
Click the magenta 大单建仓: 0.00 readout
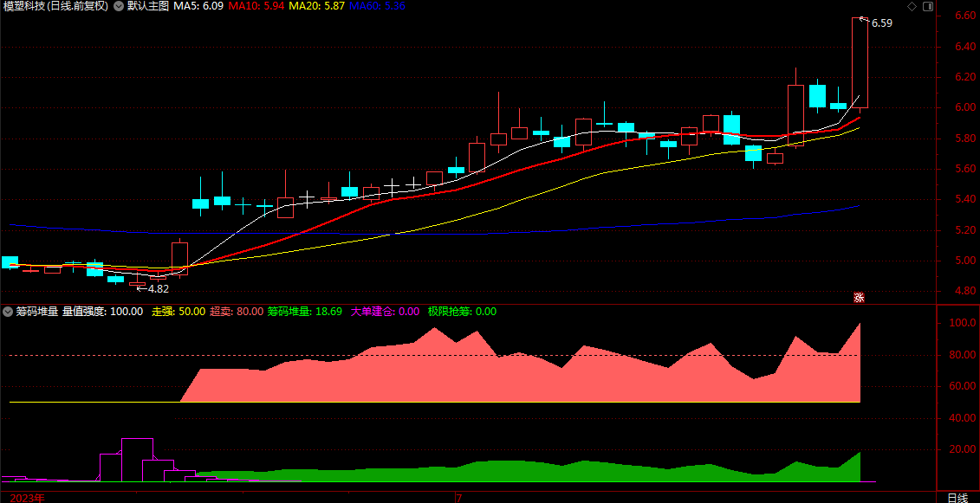pos(385,311)
